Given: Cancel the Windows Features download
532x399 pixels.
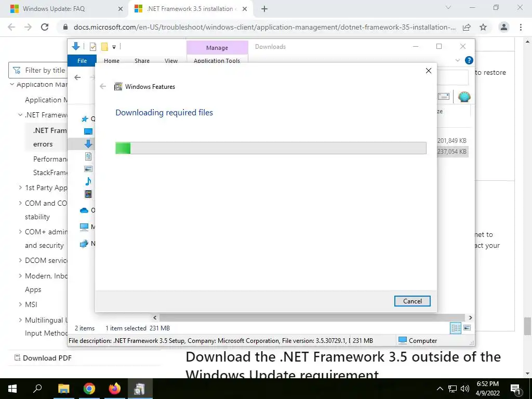Looking at the screenshot, I should pos(412,301).
